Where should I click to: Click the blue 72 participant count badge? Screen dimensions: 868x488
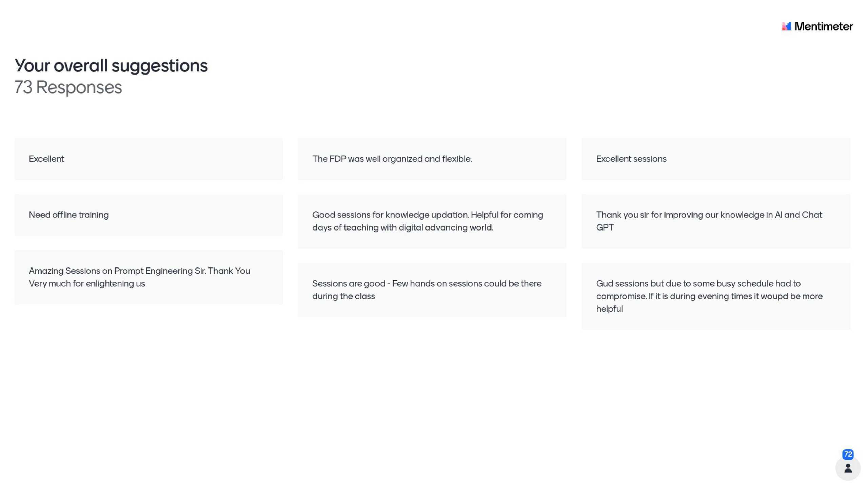(848, 454)
